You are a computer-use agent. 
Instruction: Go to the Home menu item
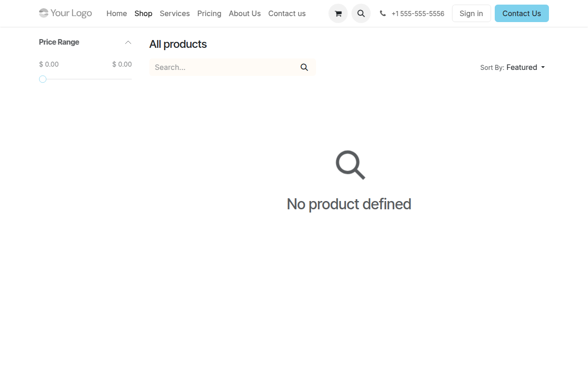117,14
